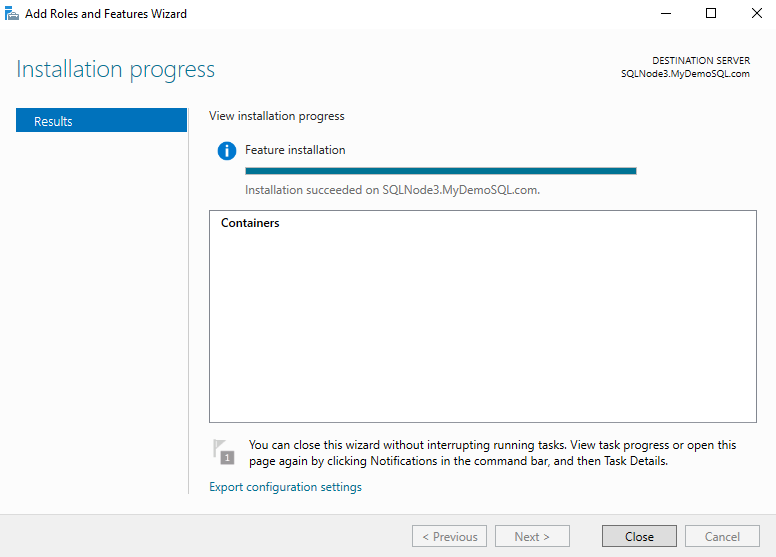
Task: Click the 'DESTINATION SERVER' label
Action: coord(701,60)
